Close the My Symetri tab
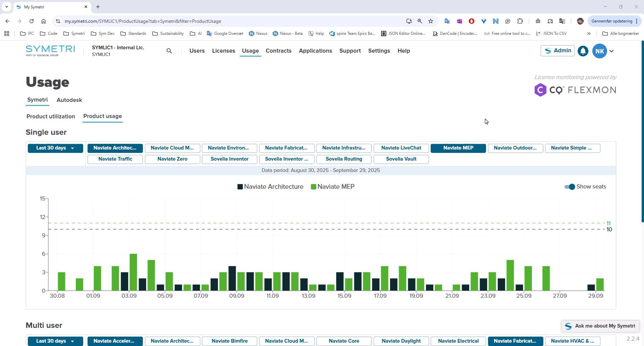The height and width of the screenshot is (346, 644). [x=86, y=7]
